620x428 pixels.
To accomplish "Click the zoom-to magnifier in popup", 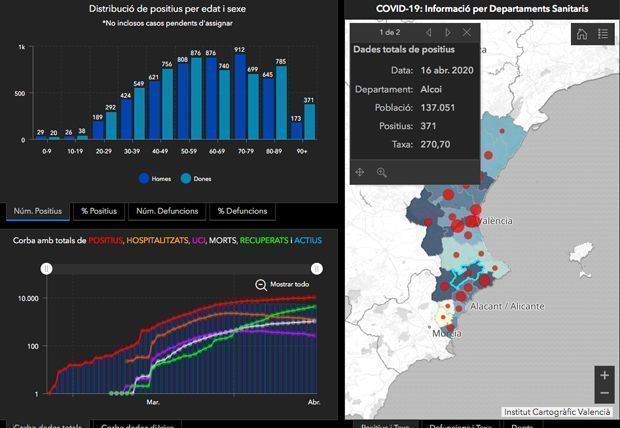I will (382, 172).
